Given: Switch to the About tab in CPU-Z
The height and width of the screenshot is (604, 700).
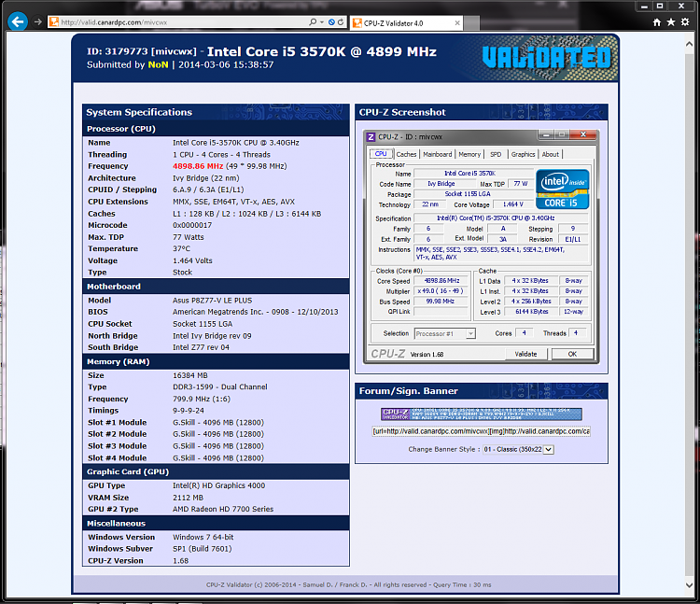Looking at the screenshot, I should tap(551, 154).
